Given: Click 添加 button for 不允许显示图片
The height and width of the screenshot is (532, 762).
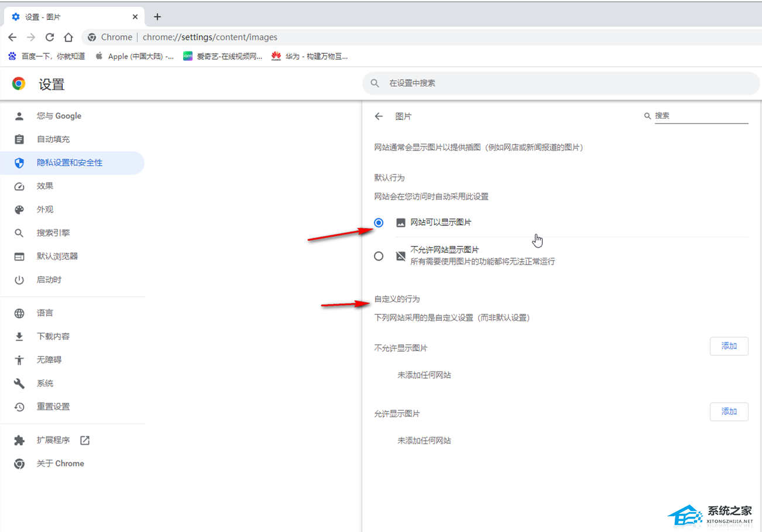Looking at the screenshot, I should pyautogui.click(x=729, y=346).
